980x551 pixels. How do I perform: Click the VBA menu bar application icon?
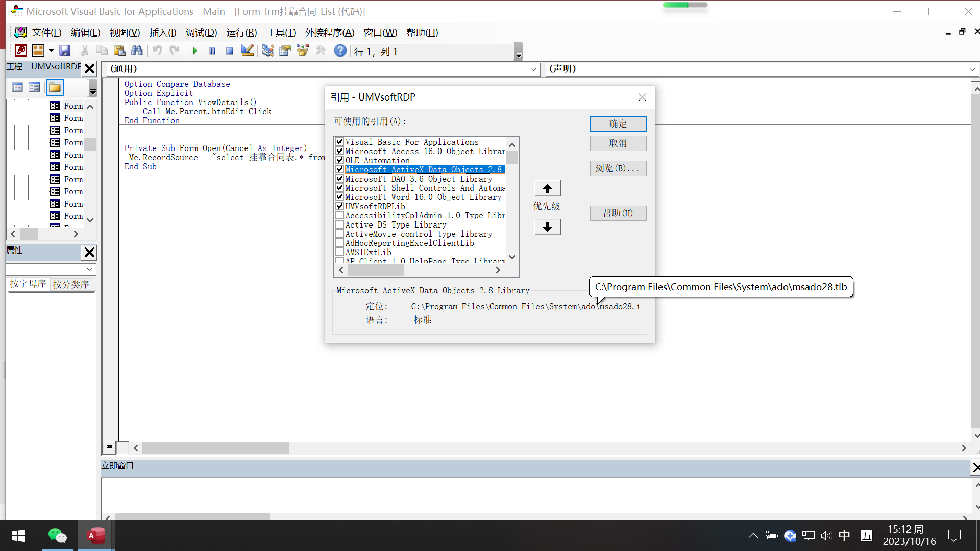point(20,33)
